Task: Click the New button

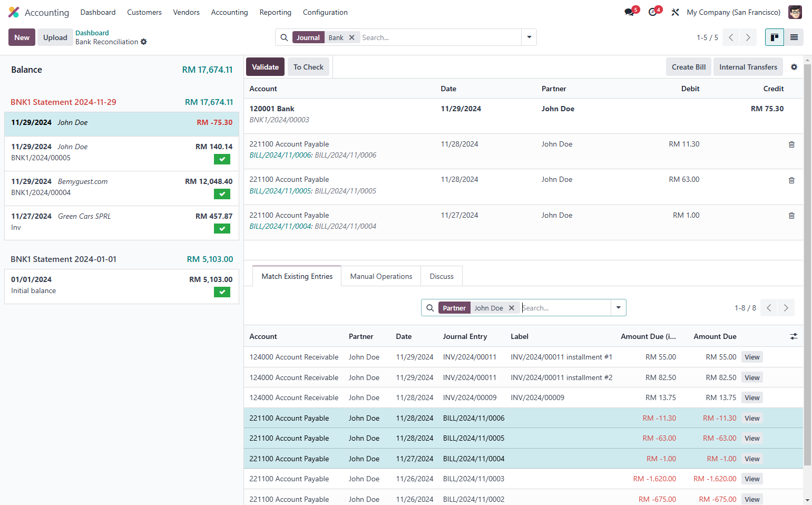Action: [x=22, y=37]
